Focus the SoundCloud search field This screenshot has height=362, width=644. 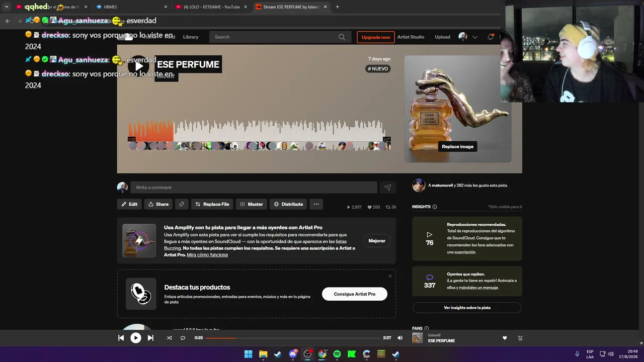click(280, 37)
